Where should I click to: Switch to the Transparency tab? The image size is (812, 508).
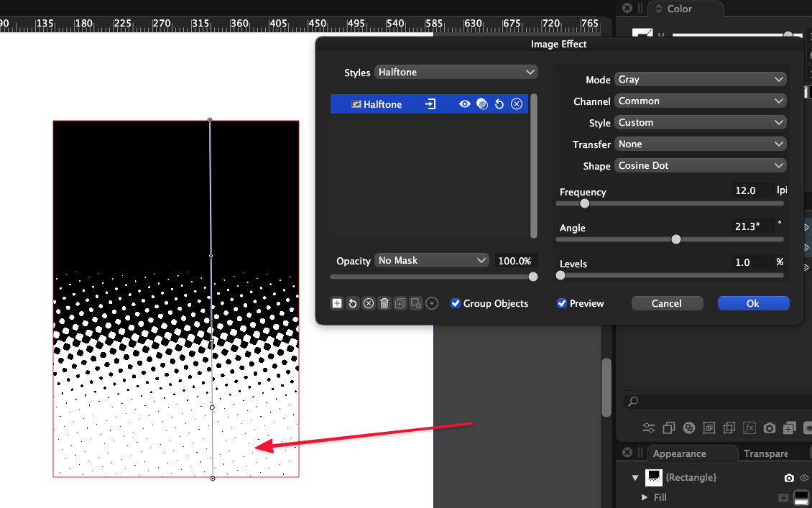coord(765,454)
